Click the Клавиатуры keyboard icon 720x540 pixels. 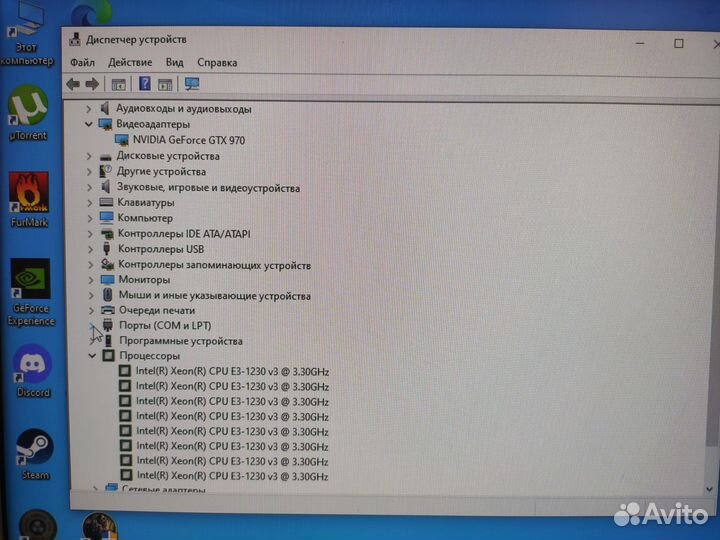click(x=107, y=202)
